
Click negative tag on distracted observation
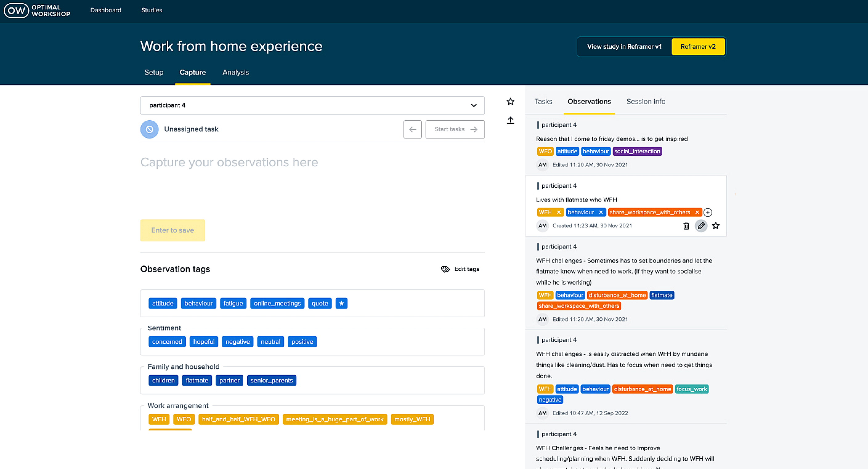(x=550, y=400)
